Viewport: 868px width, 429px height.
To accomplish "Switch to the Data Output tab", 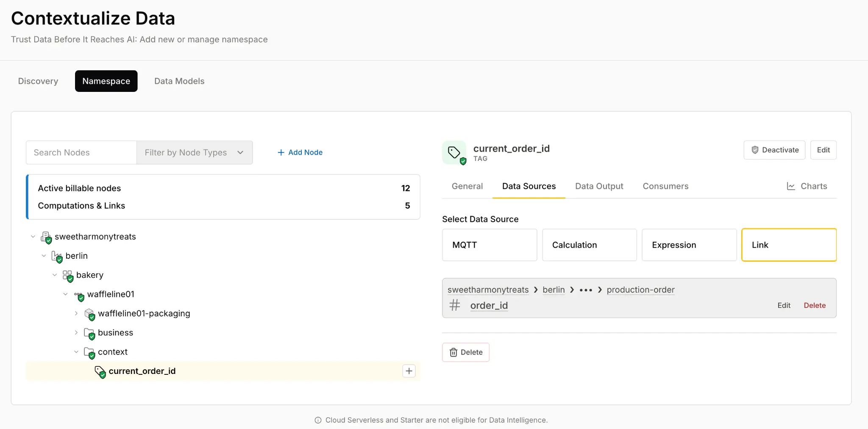I will pos(599,186).
